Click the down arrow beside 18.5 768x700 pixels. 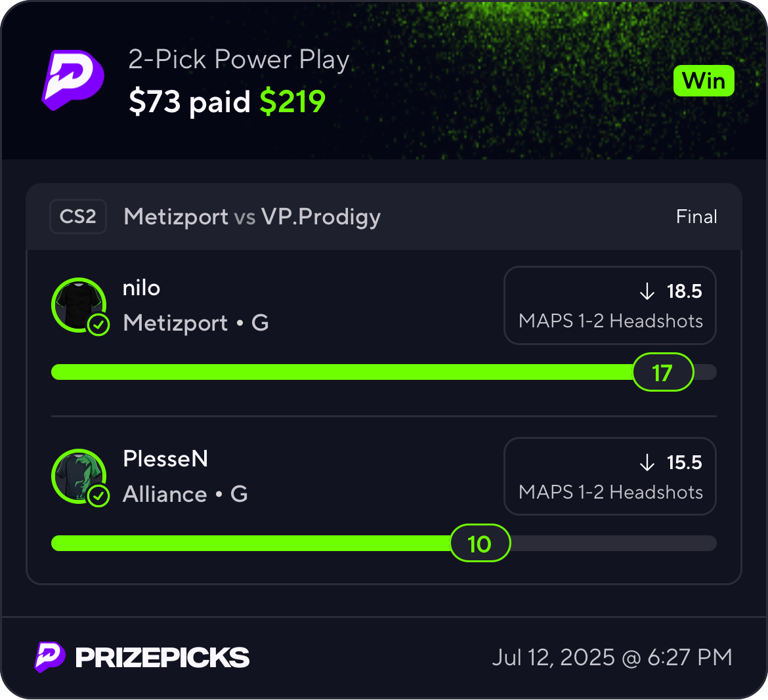647,292
